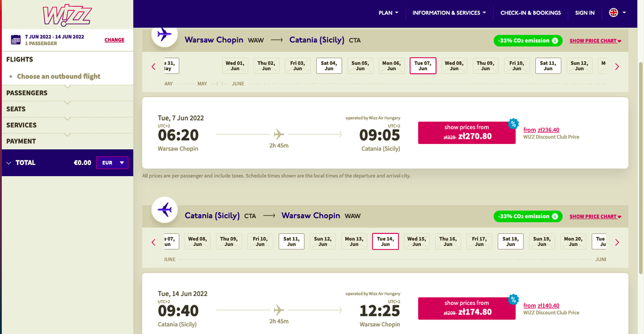Expand the PLAN menu

(388, 13)
